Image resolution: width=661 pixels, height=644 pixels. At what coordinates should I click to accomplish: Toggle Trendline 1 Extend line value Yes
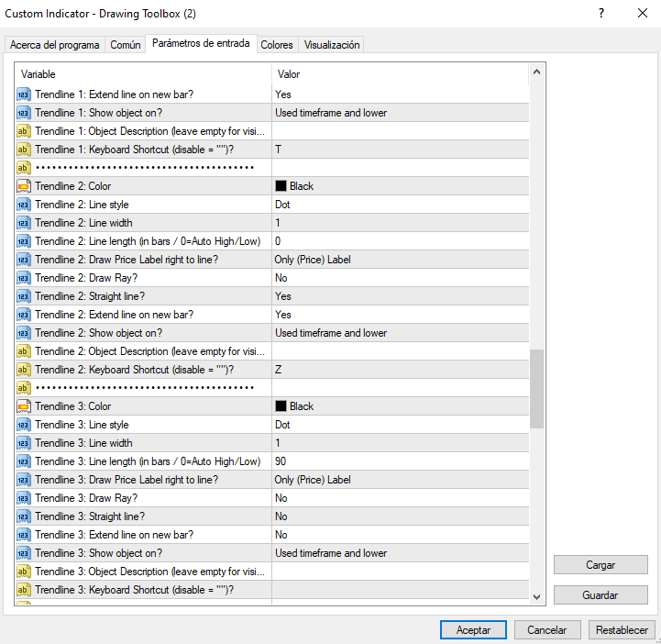pyautogui.click(x=400, y=94)
